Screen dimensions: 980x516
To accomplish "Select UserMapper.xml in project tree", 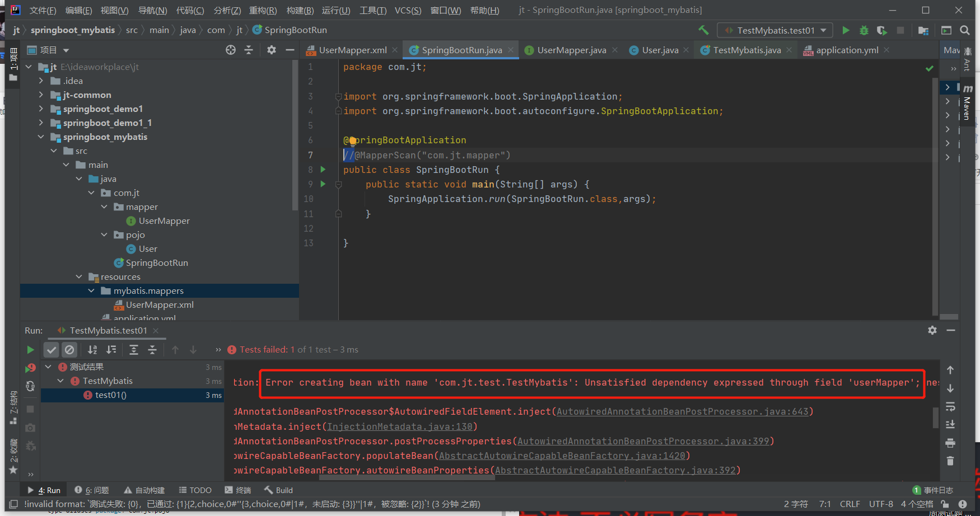I will pos(160,304).
